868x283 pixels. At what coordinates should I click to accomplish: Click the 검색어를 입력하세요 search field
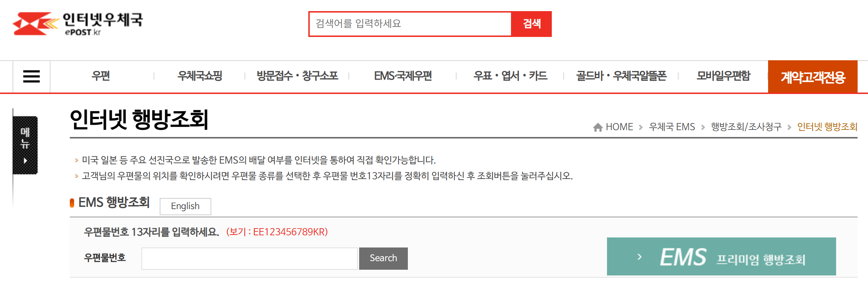coord(410,24)
